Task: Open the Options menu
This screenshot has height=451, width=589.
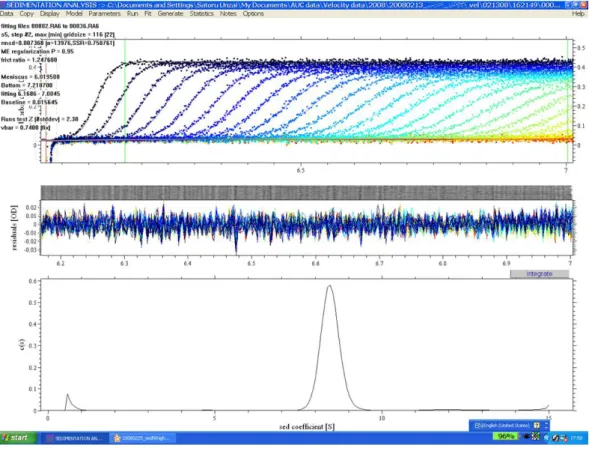Action: pos(253,14)
